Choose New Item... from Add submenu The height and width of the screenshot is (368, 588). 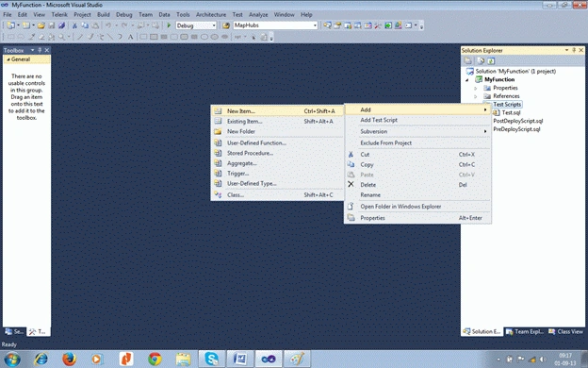pyautogui.click(x=277, y=111)
